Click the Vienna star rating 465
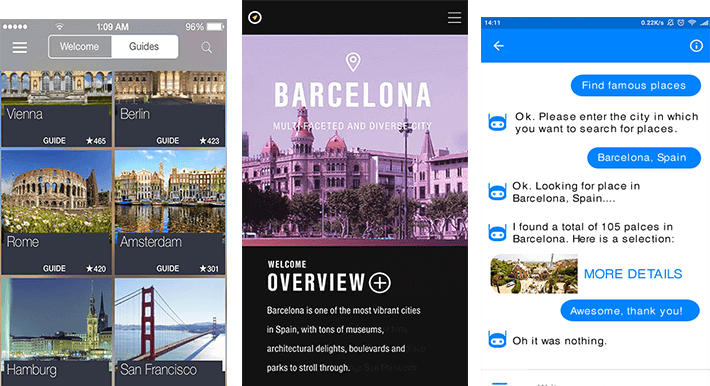The height and width of the screenshot is (386, 710). [96, 141]
